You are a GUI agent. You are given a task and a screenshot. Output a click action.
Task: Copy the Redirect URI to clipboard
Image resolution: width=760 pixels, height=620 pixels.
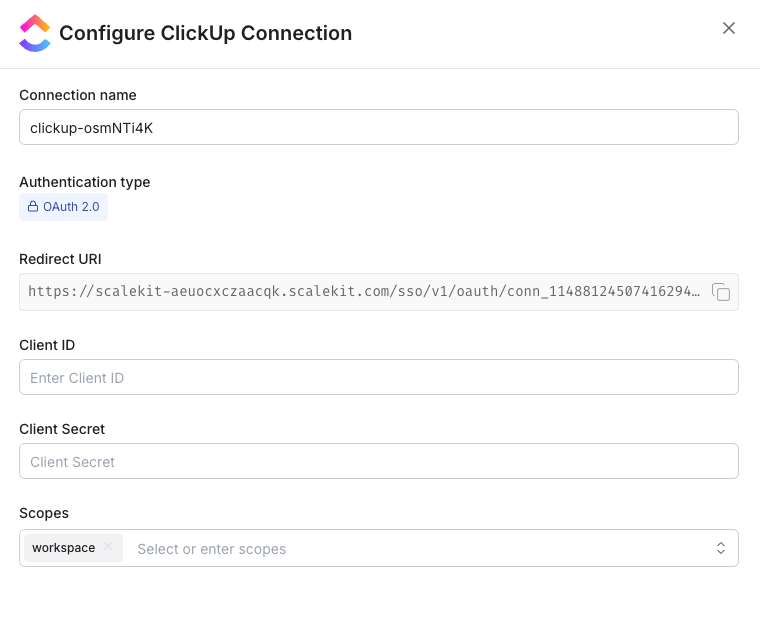click(x=721, y=292)
